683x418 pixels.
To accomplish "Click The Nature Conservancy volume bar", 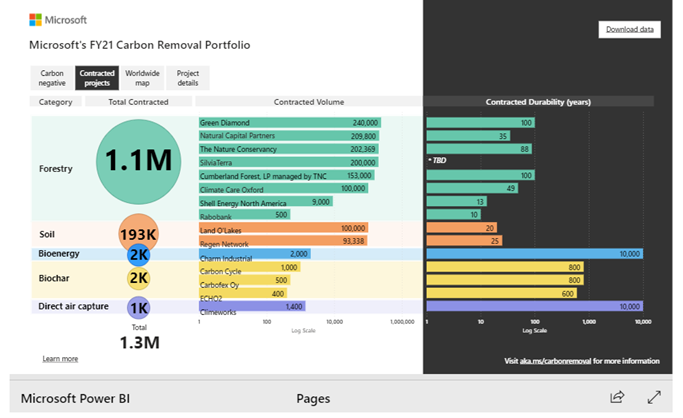I will (x=289, y=149).
